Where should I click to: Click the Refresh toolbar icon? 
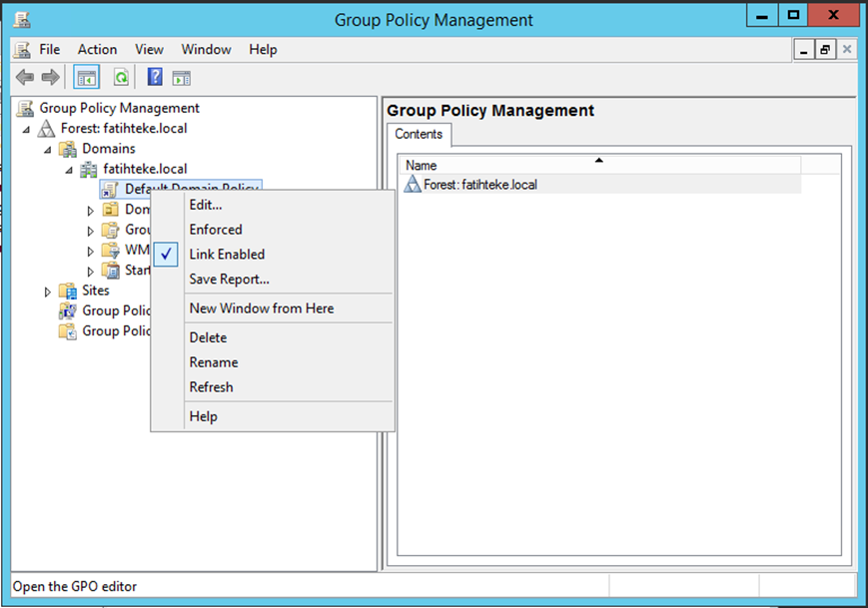coord(121,78)
